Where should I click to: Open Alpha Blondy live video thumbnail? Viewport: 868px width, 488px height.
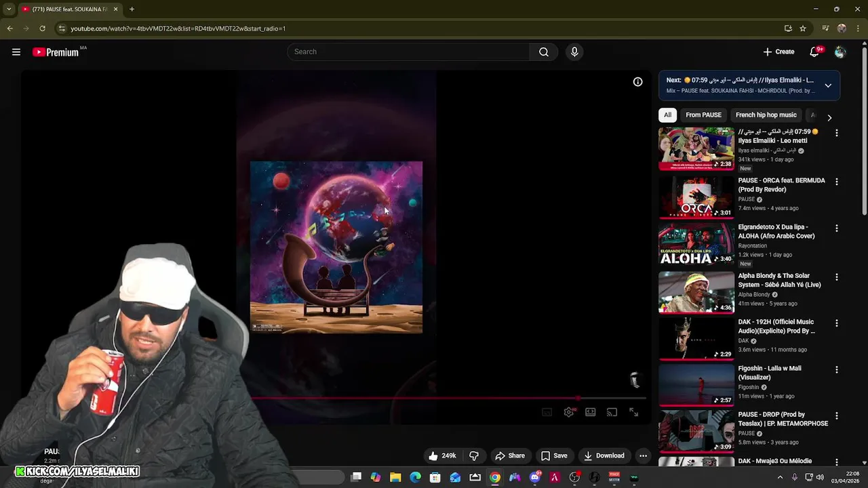696,292
